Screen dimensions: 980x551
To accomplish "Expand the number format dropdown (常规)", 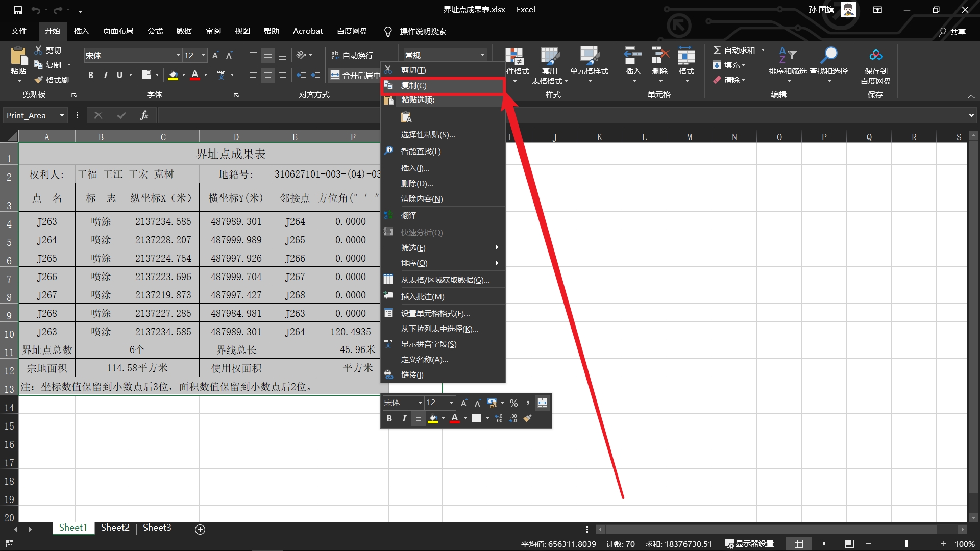I will click(x=482, y=55).
